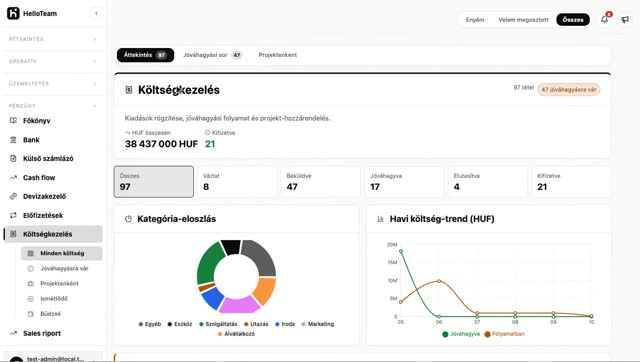Click the Projektenként briefcase icon
This screenshot has width=640, height=362.
click(x=31, y=283)
